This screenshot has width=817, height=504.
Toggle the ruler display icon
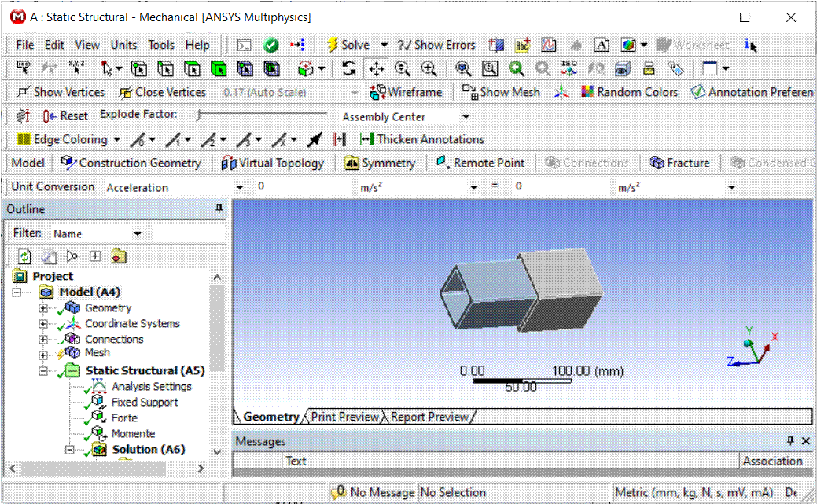pyautogui.click(x=649, y=68)
